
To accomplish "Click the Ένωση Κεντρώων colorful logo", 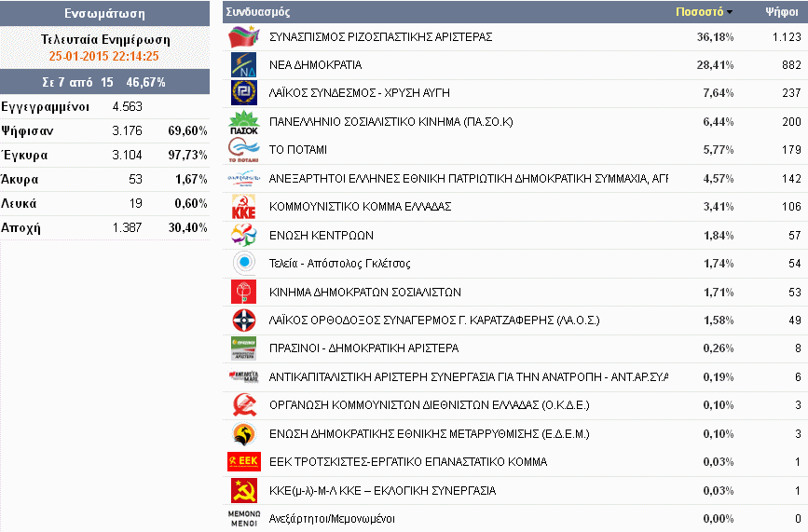I will click(x=244, y=236).
